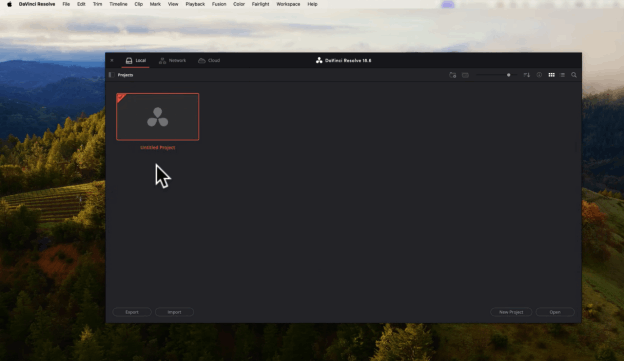Select the Local tab
Image resolution: width=624 pixels, height=362 pixels.
point(136,60)
